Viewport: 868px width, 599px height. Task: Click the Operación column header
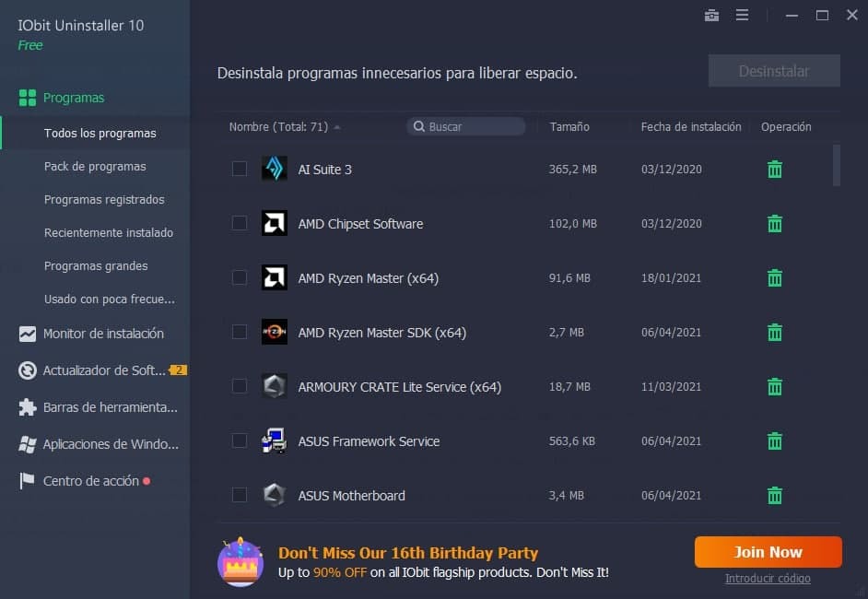[786, 127]
